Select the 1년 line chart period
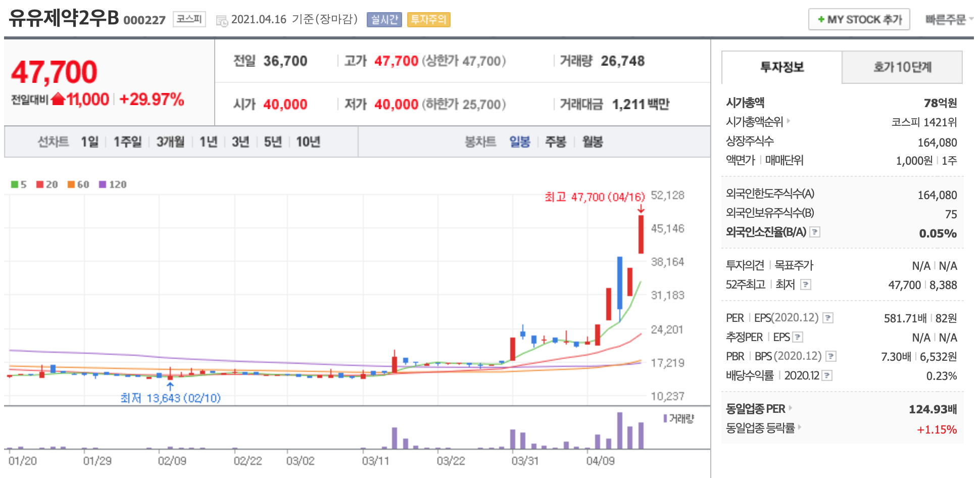The width and height of the screenshot is (980, 478). (208, 141)
